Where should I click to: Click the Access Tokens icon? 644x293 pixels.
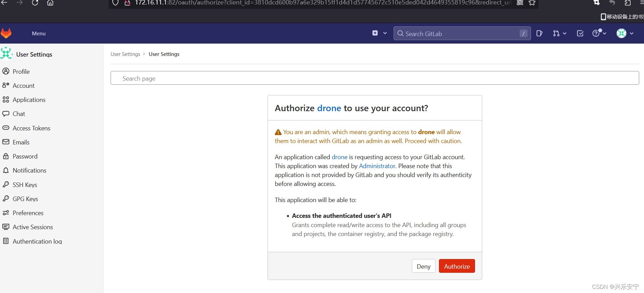(6, 128)
